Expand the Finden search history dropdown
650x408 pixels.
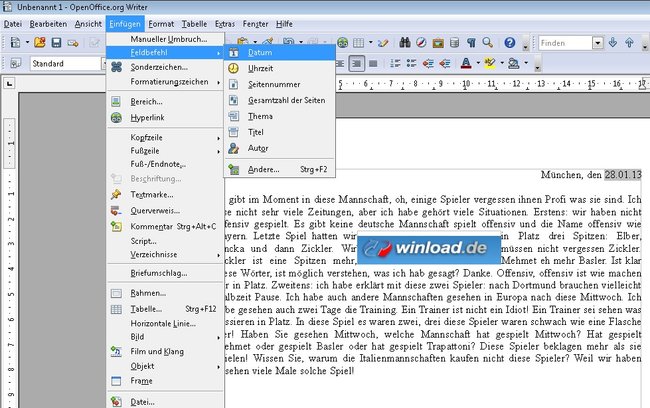point(597,43)
